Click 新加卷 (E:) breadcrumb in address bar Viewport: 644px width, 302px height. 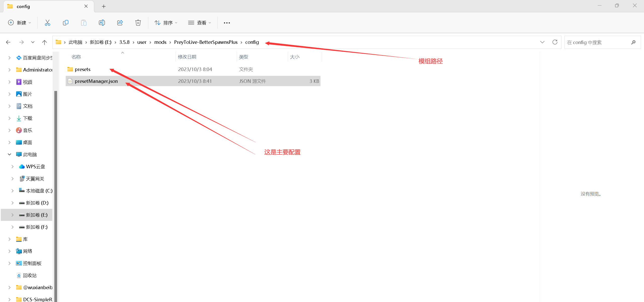click(x=101, y=42)
